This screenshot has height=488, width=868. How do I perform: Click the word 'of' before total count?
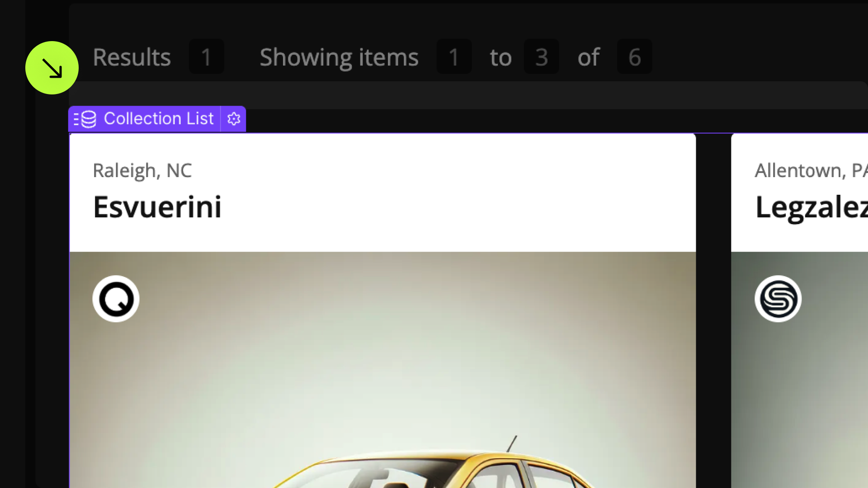pos(588,57)
